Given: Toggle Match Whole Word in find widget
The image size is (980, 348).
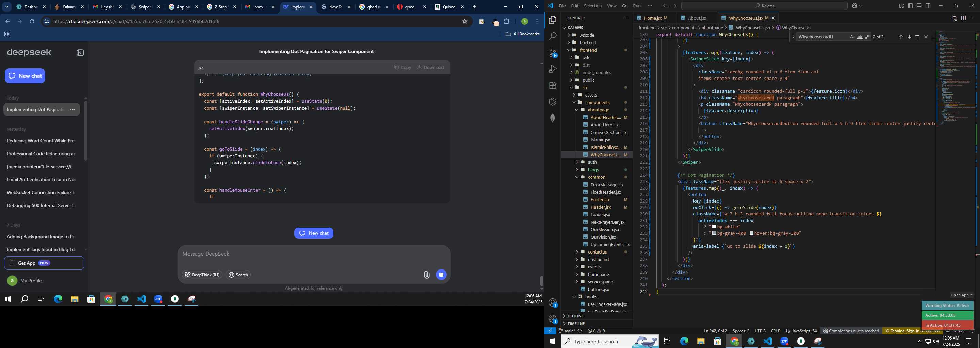Looking at the screenshot, I should (x=860, y=37).
